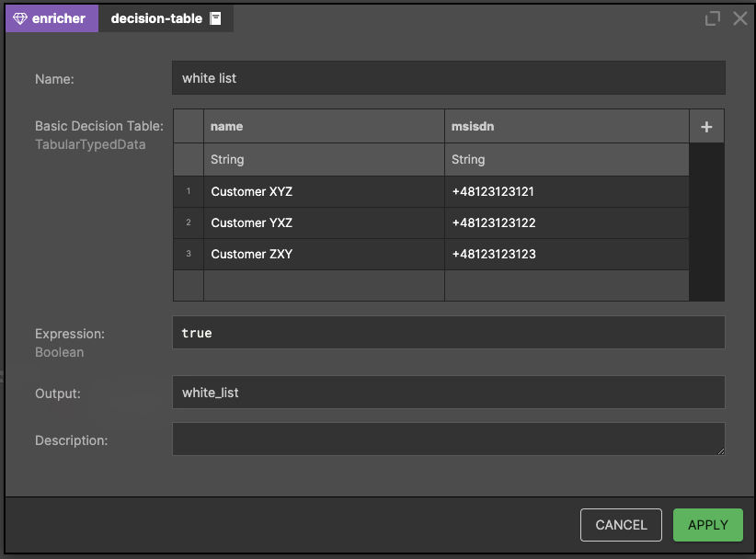The image size is (756, 559).
Task: Click the Basic Decision Table label
Action: [x=99, y=126]
